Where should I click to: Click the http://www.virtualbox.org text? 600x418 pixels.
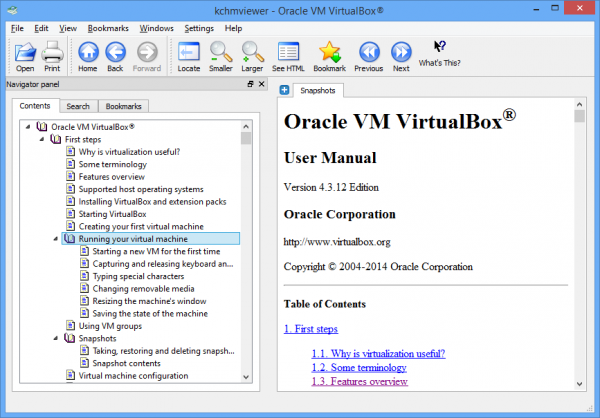click(x=337, y=242)
